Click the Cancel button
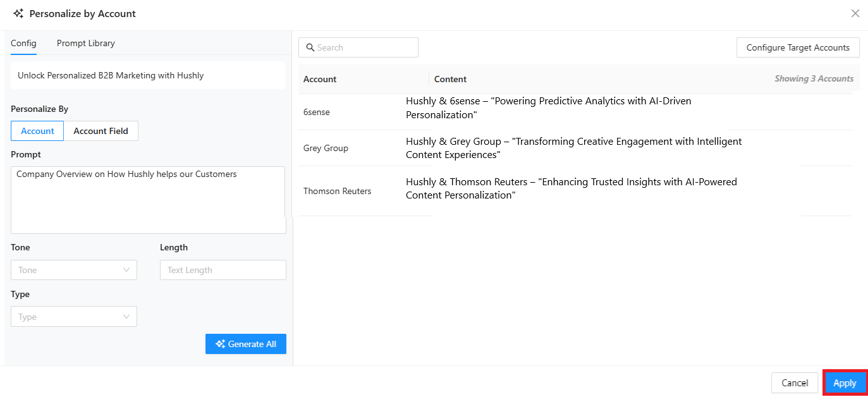The width and height of the screenshot is (868, 397). (795, 383)
